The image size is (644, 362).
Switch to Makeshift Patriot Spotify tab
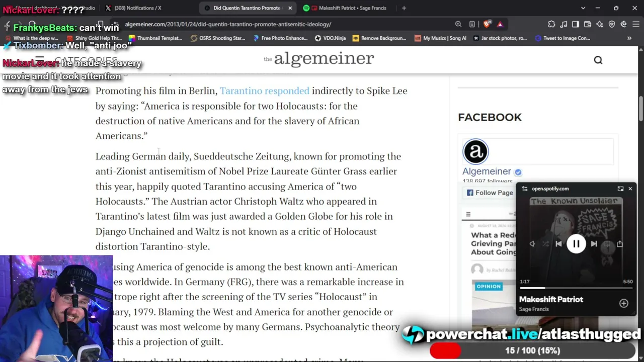click(347, 8)
